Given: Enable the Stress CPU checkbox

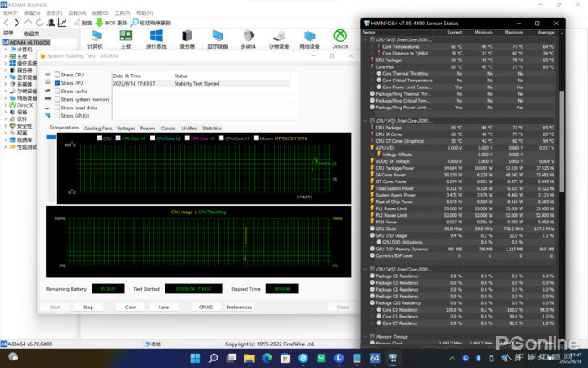Looking at the screenshot, I should 57,75.
